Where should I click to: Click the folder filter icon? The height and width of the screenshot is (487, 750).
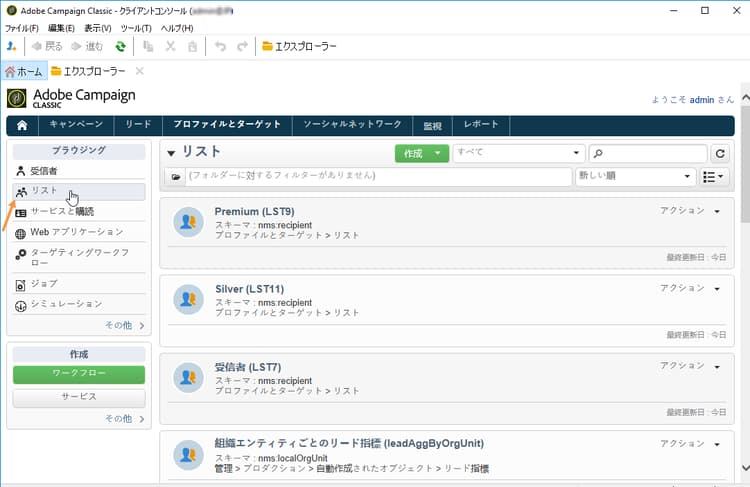click(x=176, y=177)
